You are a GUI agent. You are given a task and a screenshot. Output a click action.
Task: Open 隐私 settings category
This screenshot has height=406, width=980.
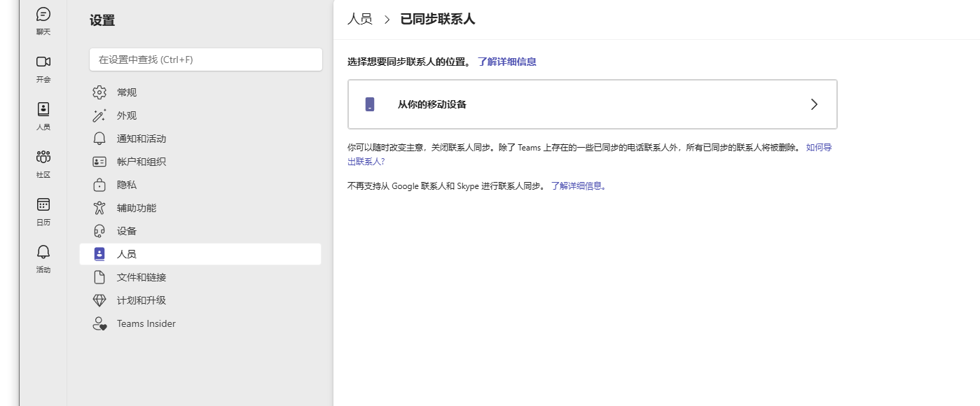(200, 185)
